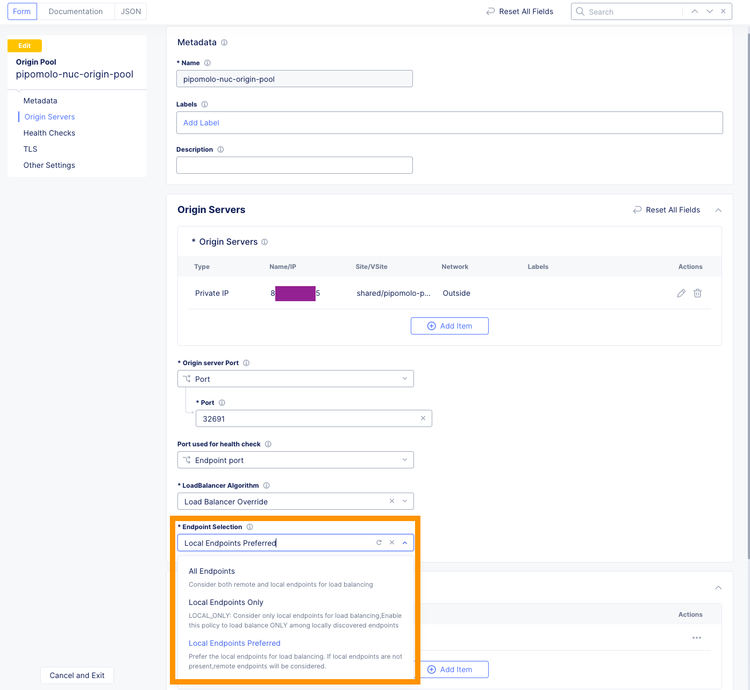This screenshot has width=750, height=690.
Task: Show info tooltip for Metadata heading
Action: [x=224, y=43]
